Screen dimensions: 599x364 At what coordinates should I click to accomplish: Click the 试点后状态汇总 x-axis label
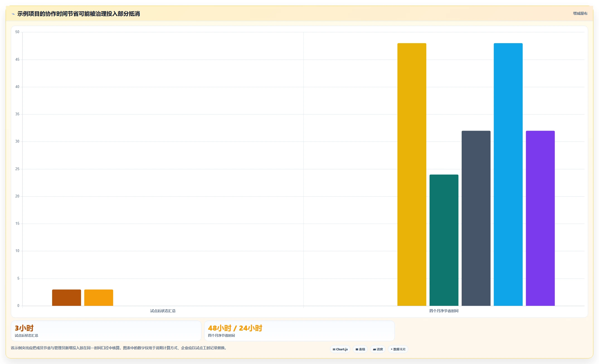(x=163, y=311)
